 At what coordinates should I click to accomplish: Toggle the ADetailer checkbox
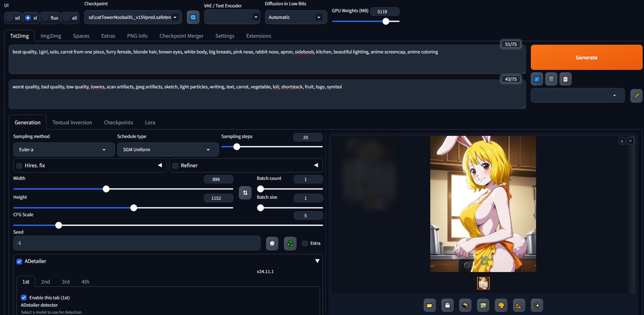[x=19, y=262]
